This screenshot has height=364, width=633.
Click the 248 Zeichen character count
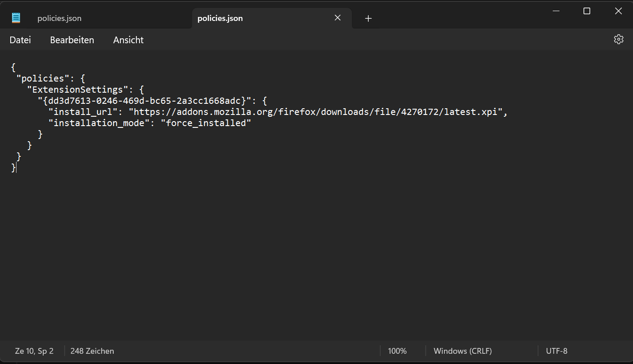pos(92,351)
